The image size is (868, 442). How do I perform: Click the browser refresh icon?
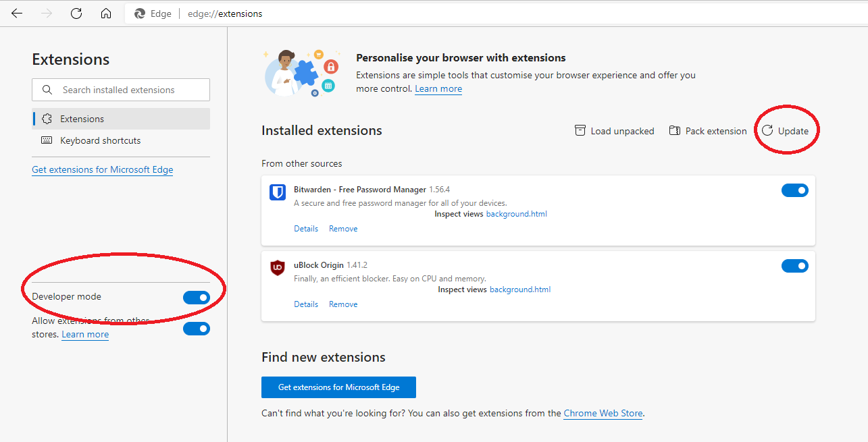coord(76,13)
